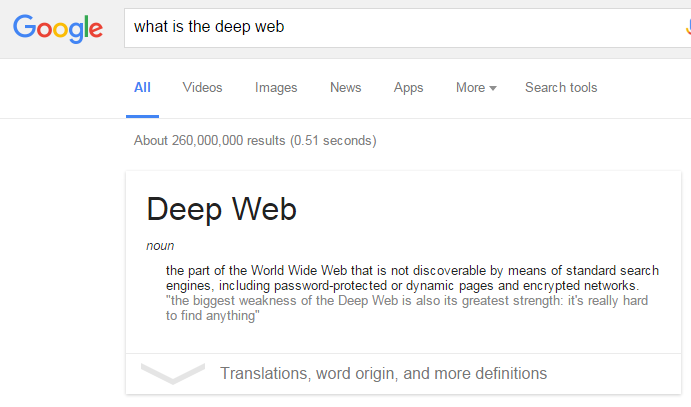The width and height of the screenshot is (691, 407).
Task: Click the Google logo
Action: tap(58, 28)
